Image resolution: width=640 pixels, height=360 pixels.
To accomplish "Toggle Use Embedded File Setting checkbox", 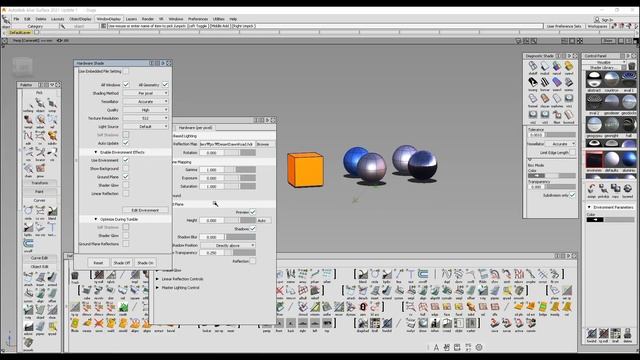I will (126, 71).
